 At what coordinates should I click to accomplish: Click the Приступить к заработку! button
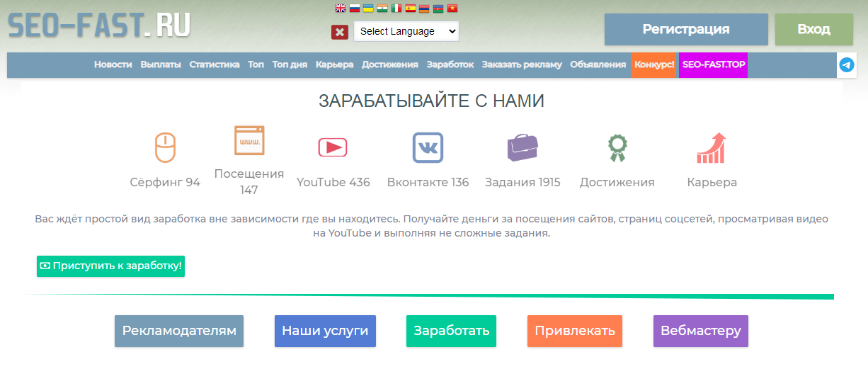coord(111,266)
